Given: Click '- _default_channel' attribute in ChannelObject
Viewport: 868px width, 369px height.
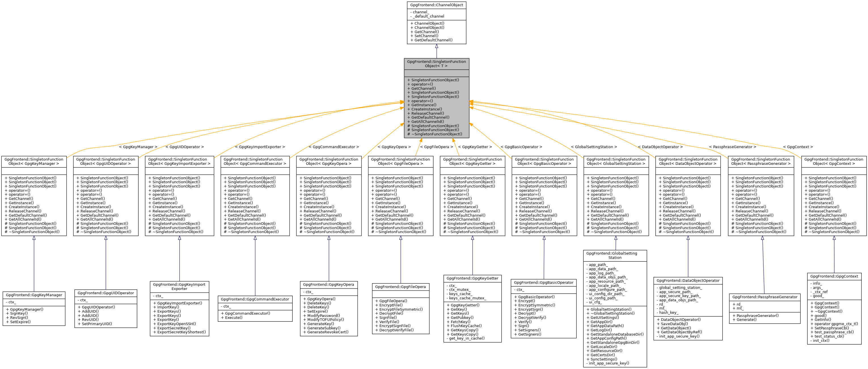Looking at the screenshot, I should [427, 16].
